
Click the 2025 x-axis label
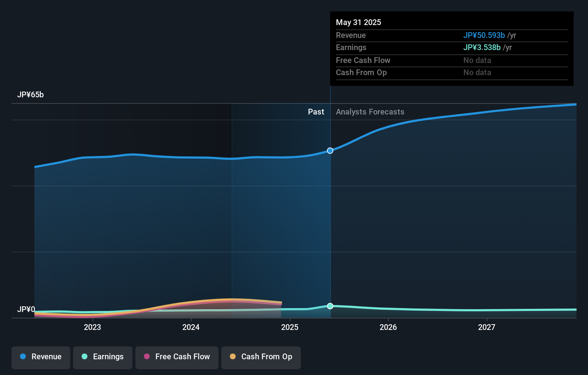[290, 327]
